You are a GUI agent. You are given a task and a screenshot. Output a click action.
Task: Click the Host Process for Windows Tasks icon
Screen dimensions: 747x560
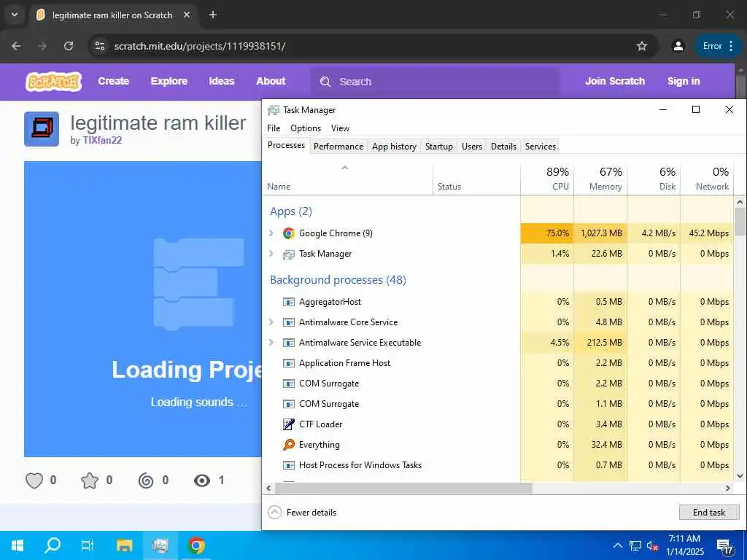[x=289, y=465]
